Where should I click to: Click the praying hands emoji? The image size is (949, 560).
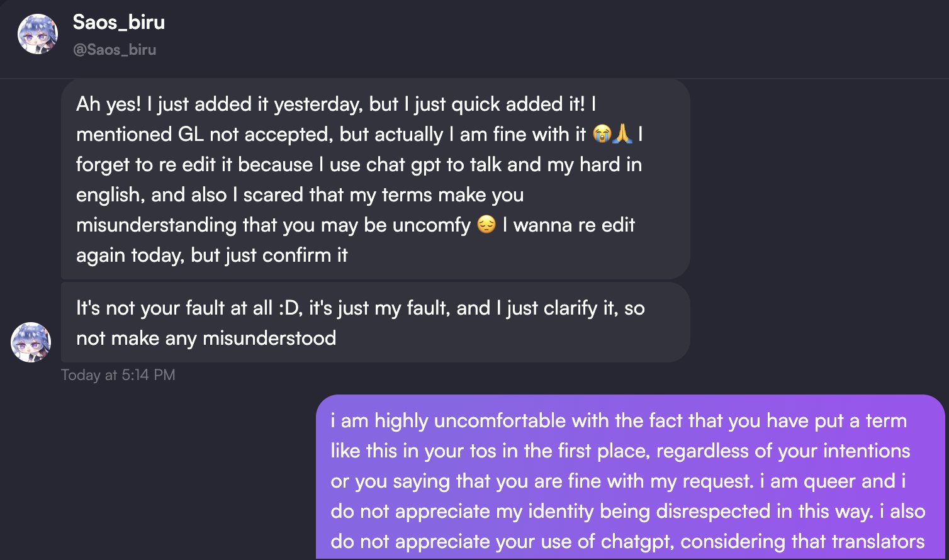pyautogui.click(x=622, y=134)
